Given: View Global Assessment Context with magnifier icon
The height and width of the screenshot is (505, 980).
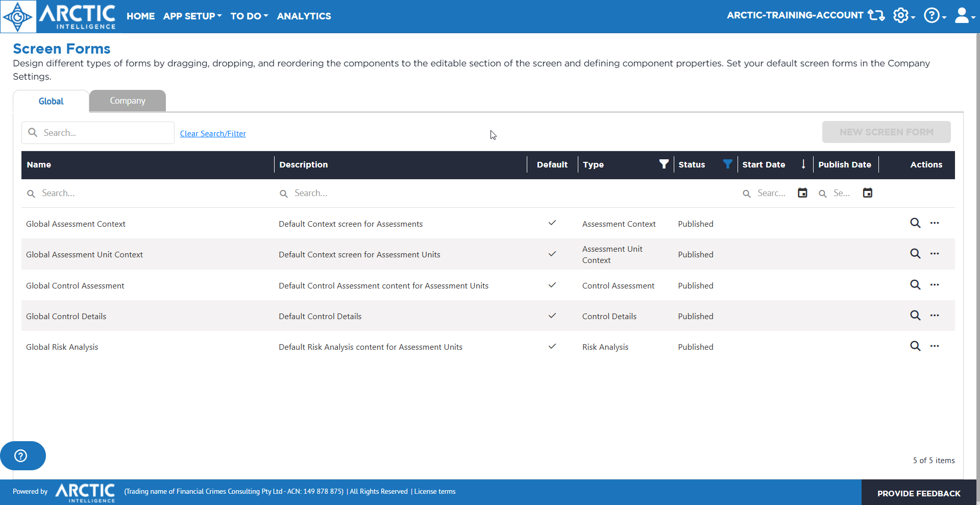Looking at the screenshot, I should point(915,223).
